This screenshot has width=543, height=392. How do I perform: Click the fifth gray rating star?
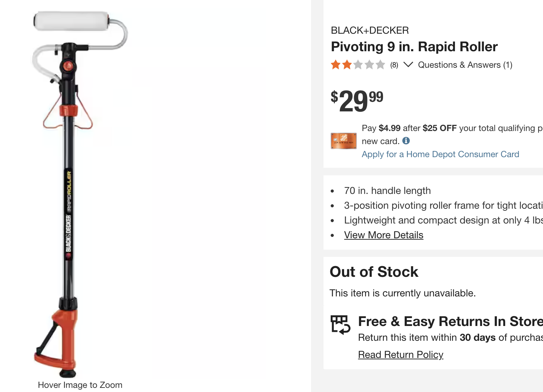point(380,65)
